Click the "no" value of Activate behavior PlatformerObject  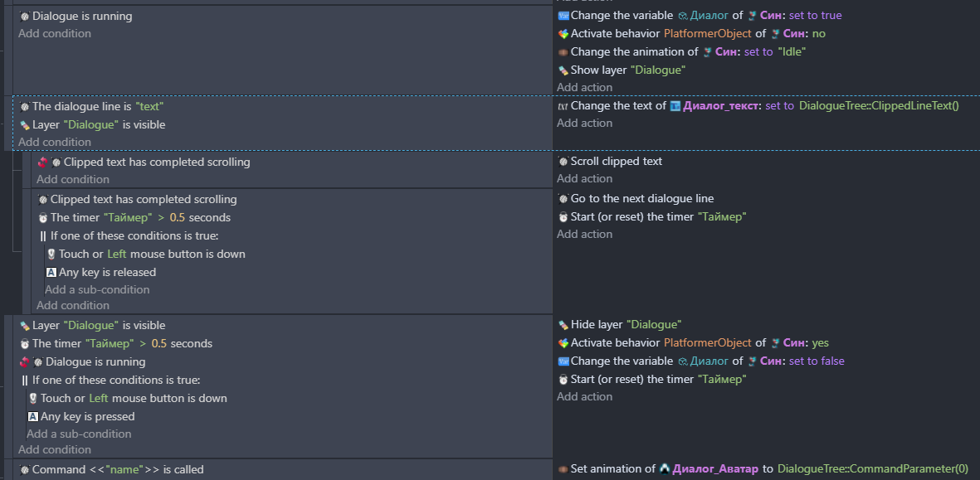pyautogui.click(x=819, y=33)
